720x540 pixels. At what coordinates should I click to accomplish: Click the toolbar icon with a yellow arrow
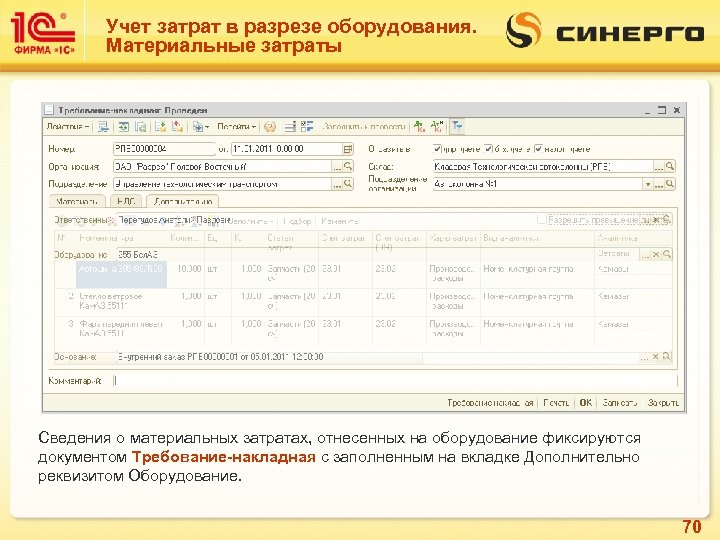[178, 127]
